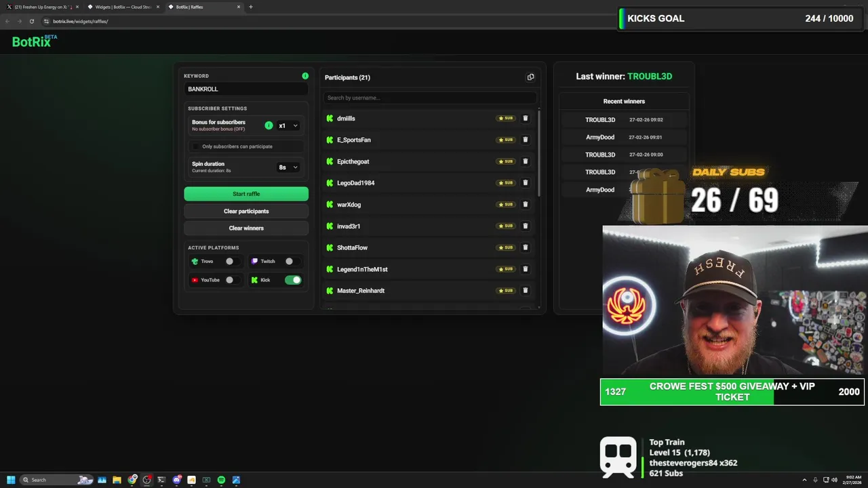Show hidden system tray icons

coord(804,480)
